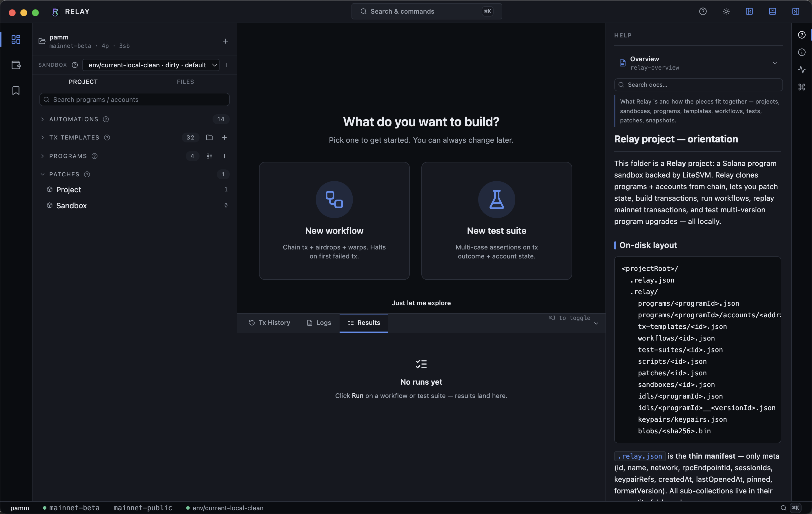Click env/current-local-clean in status bar

[x=225, y=508]
